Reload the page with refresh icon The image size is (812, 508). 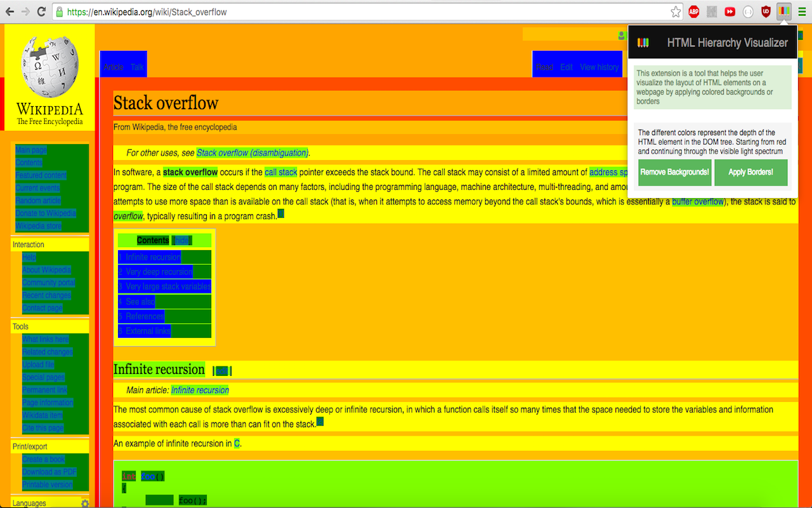(x=41, y=11)
